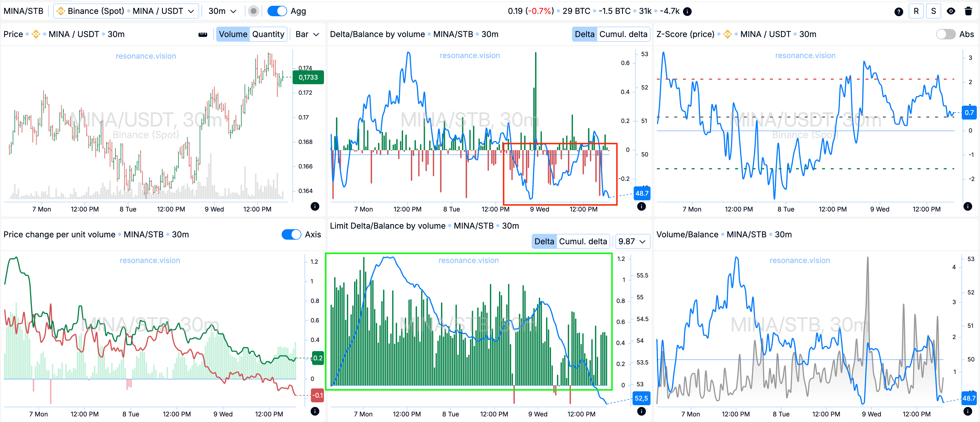Screen dimensions: 980x422
Task: Click the Price change per unit volume title
Action: pos(59,234)
